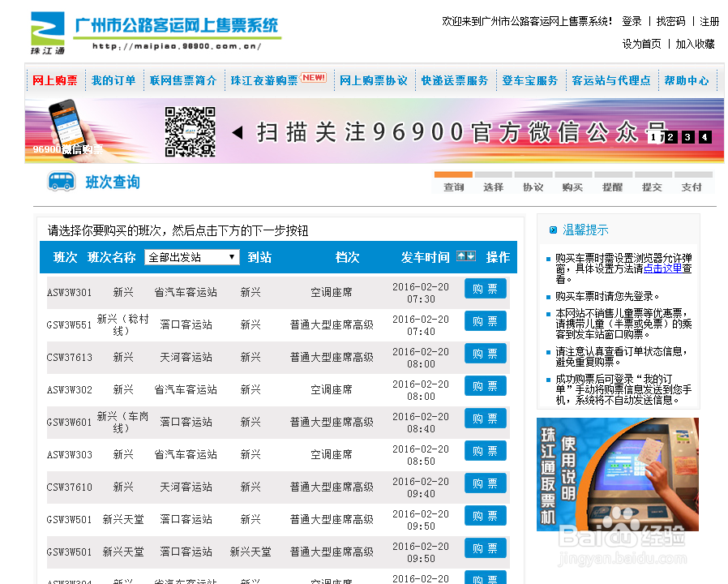This screenshot has width=728, height=584.
Task: Open the 全部出发站 station dropdown
Action: [x=192, y=257]
